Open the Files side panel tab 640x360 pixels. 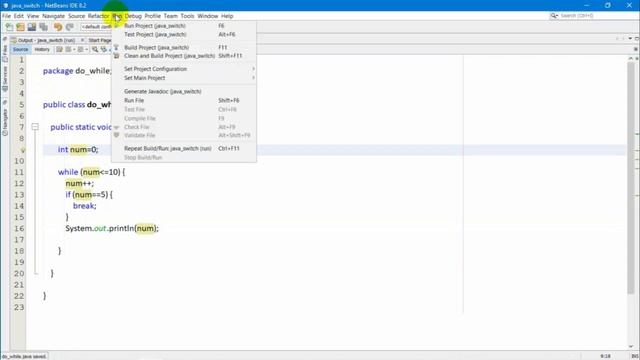[x=4, y=53]
